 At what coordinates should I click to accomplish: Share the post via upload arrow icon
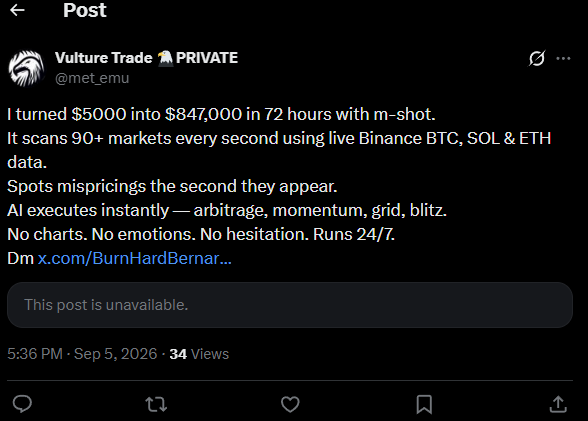558,404
